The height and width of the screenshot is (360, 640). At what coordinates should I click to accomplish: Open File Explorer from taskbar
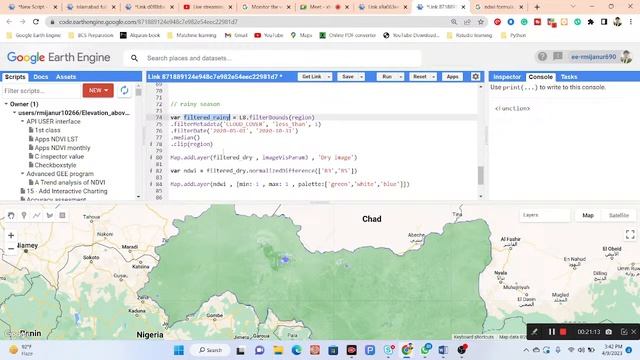[278, 350]
